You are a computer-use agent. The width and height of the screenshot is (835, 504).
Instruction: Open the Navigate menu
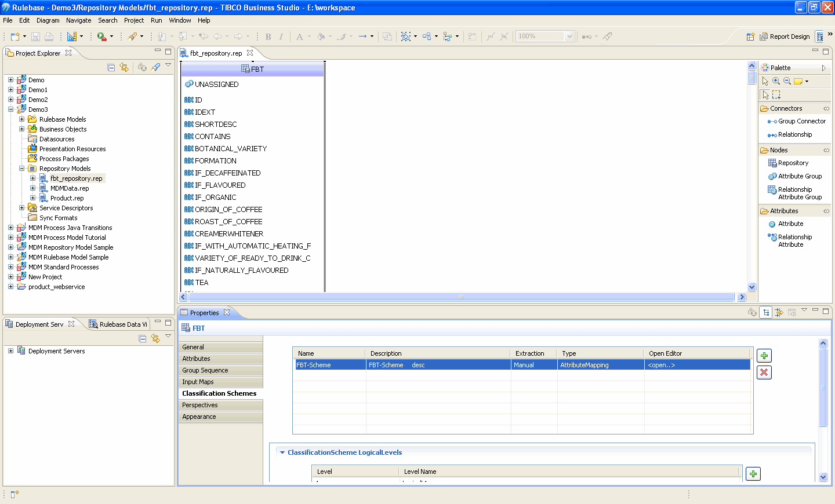[x=79, y=20]
